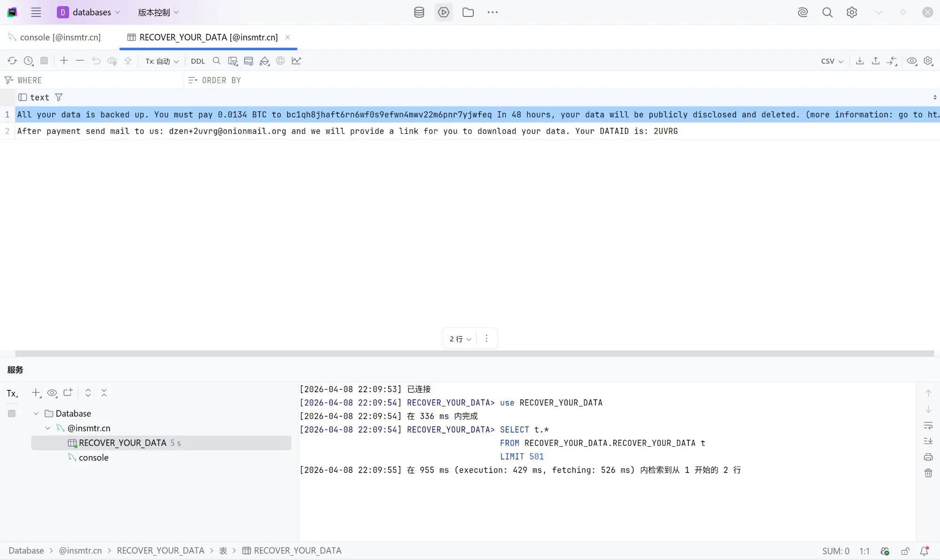Click the export data download icon
The image size is (940, 560).
[860, 61]
